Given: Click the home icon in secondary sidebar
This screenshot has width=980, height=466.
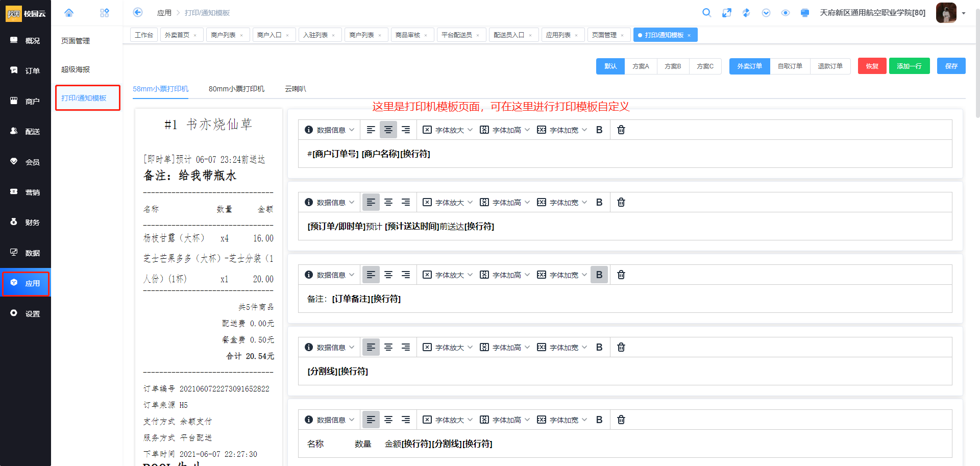Looking at the screenshot, I should [x=69, y=13].
